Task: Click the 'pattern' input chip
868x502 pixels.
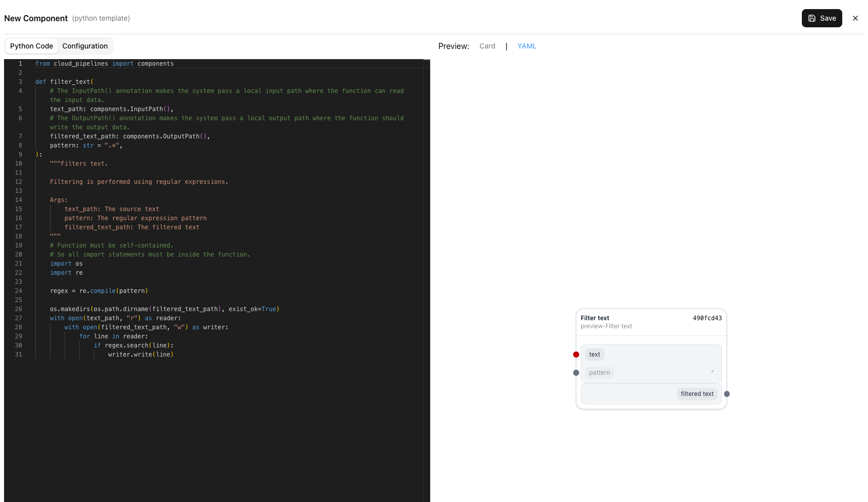Action: [599, 372]
